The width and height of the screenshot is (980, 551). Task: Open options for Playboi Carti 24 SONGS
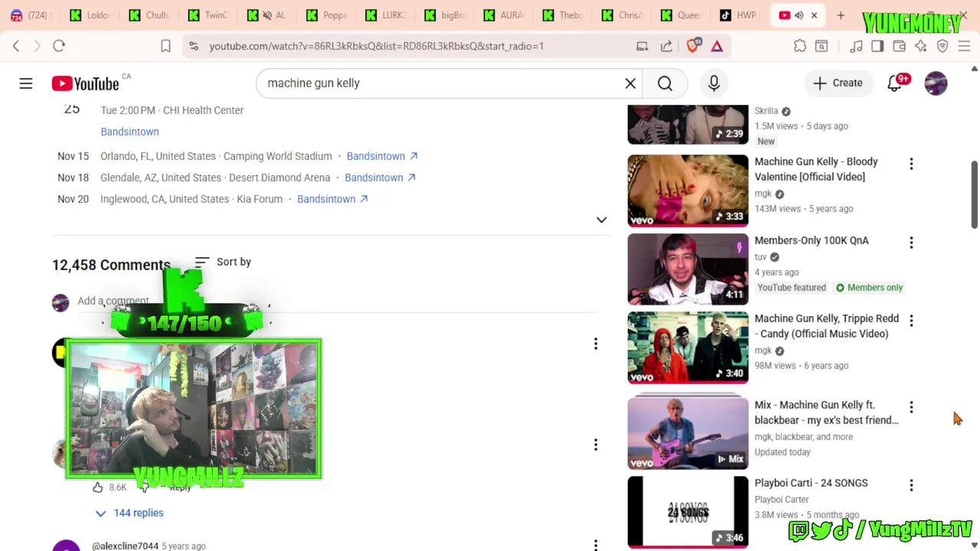tap(911, 485)
